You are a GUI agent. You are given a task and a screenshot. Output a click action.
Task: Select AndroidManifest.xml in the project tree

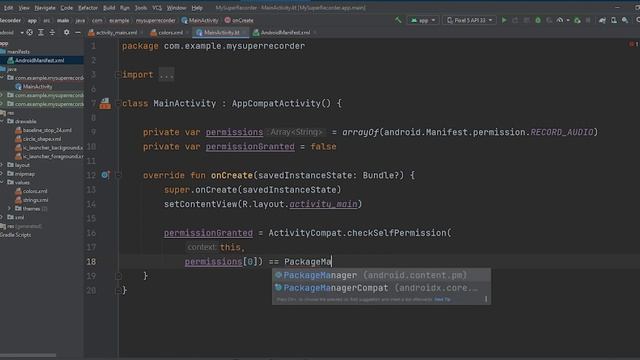[x=40, y=60]
